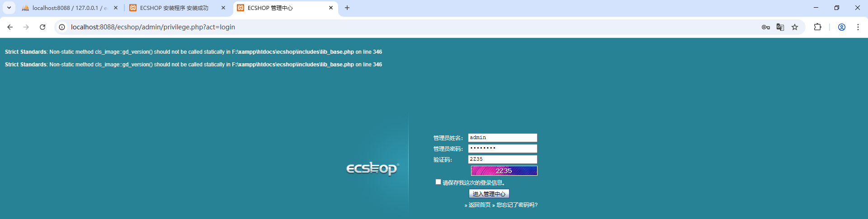Open the 返回首页 link

pyautogui.click(x=479, y=205)
